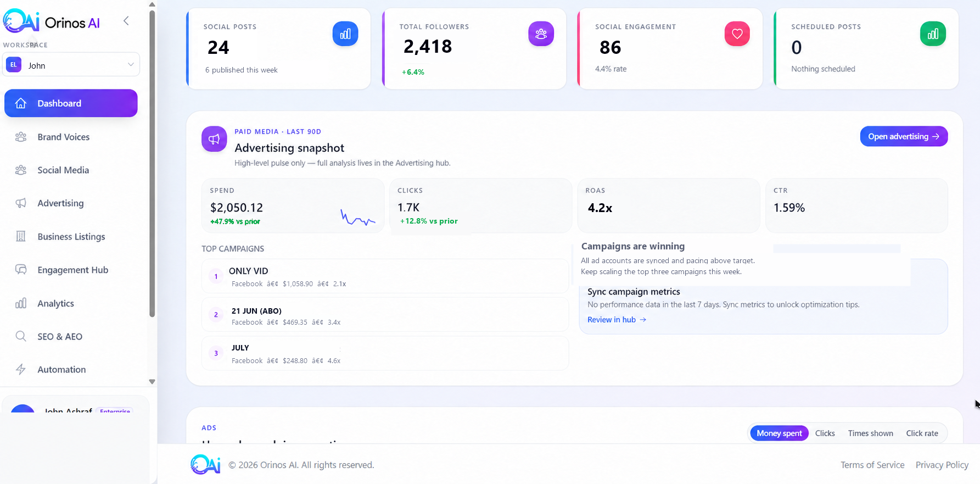The width and height of the screenshot is (980, 484).
Task: Click the Orinos AI footer logo
Action: [205, 464]
